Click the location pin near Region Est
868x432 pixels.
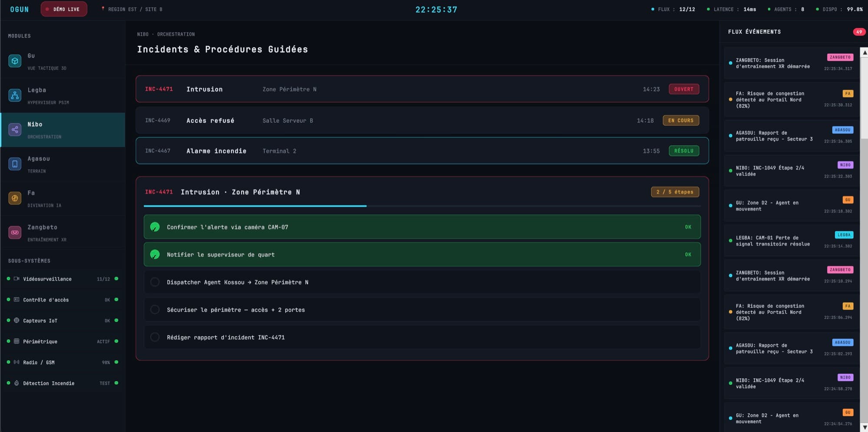pos(103,9)
